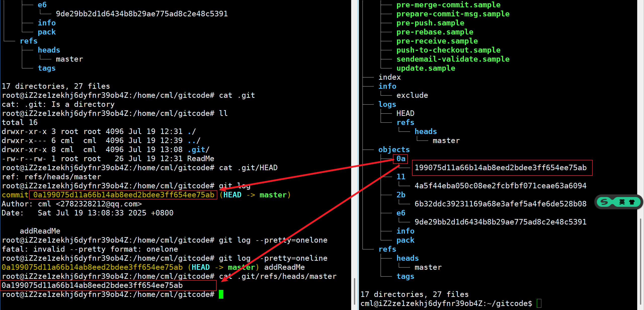Select "update.sample" file name
Screen dimensions: 644x310
coord(426,68)
